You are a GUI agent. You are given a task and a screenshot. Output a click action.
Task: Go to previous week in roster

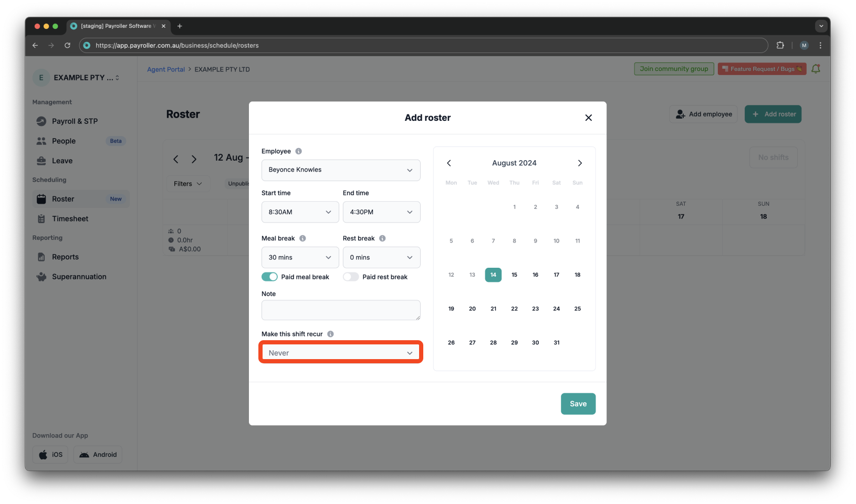click(x=176, y=159)
